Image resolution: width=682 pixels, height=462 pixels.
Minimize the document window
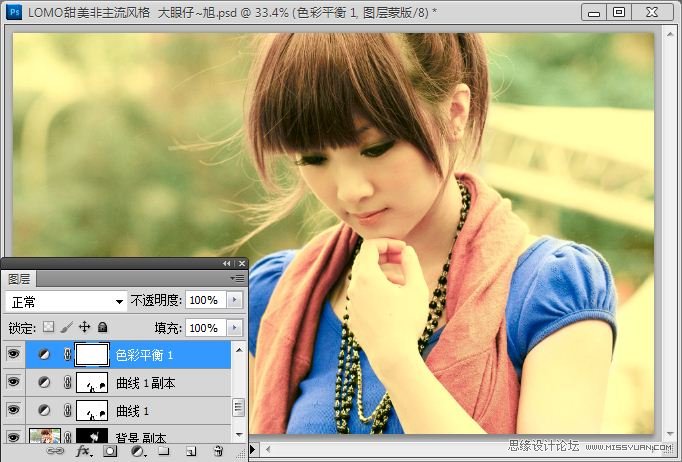594,12
